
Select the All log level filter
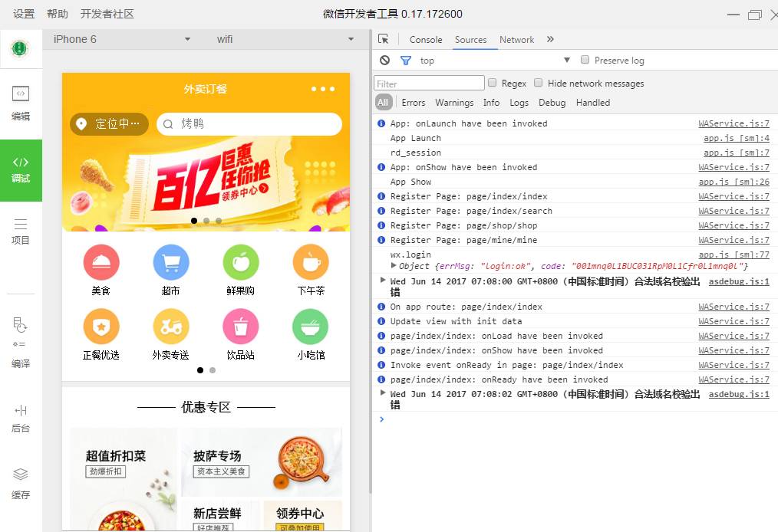point(383,103)
